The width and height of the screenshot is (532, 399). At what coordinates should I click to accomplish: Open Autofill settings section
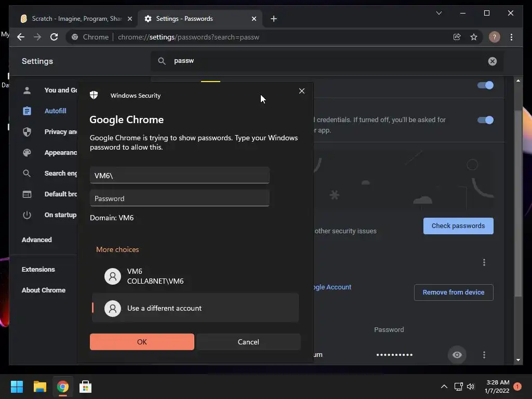pyautogui.click(x=55, y=111)
